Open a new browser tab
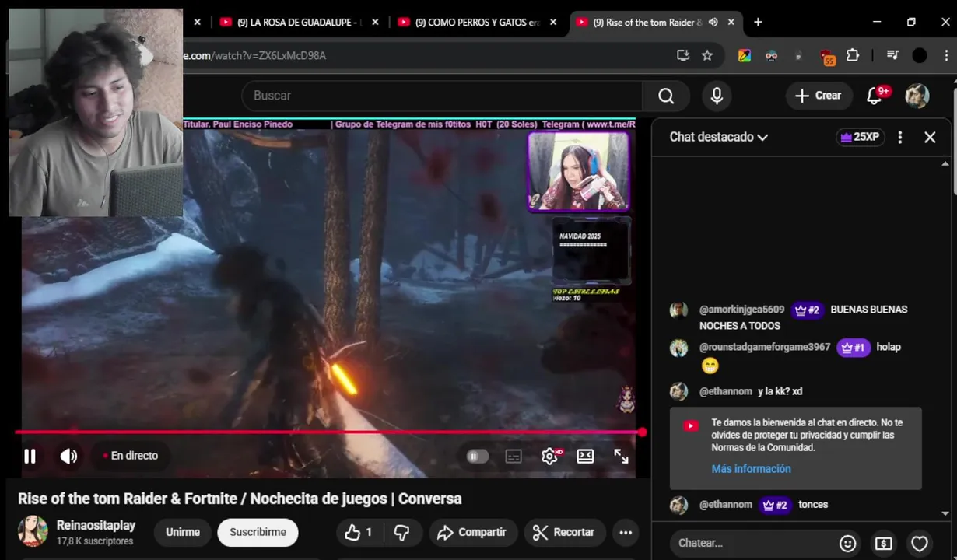The height and width of the screenshot is (560, 957). tap(758, 22)
